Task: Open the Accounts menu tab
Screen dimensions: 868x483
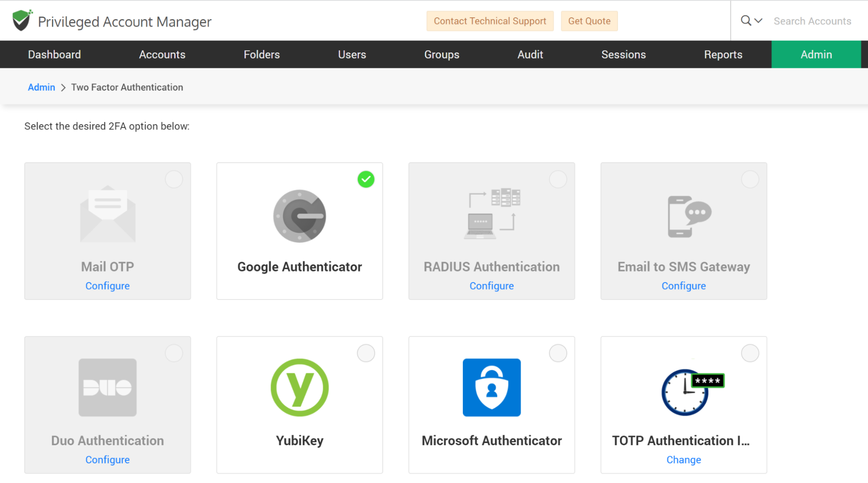Action: [162, 55]
